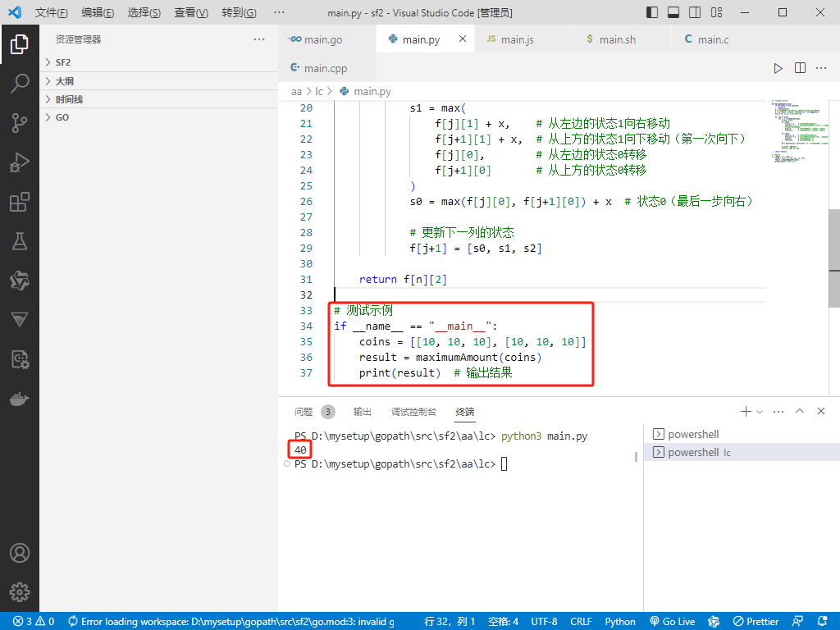Open the 选择(S) menu

click(x=144, y=12)
